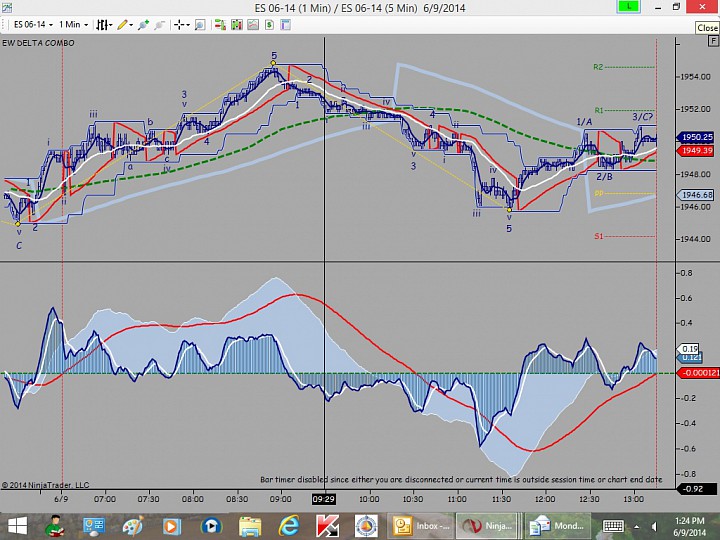Switch to the NinjaTrader taskbar window

click(x=489, y=526)
